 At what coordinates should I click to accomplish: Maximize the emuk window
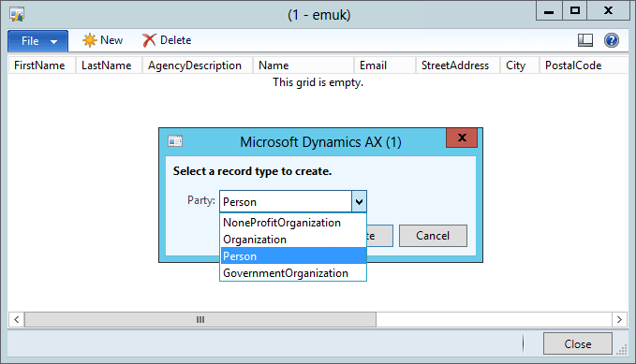(x=575, y=11)
